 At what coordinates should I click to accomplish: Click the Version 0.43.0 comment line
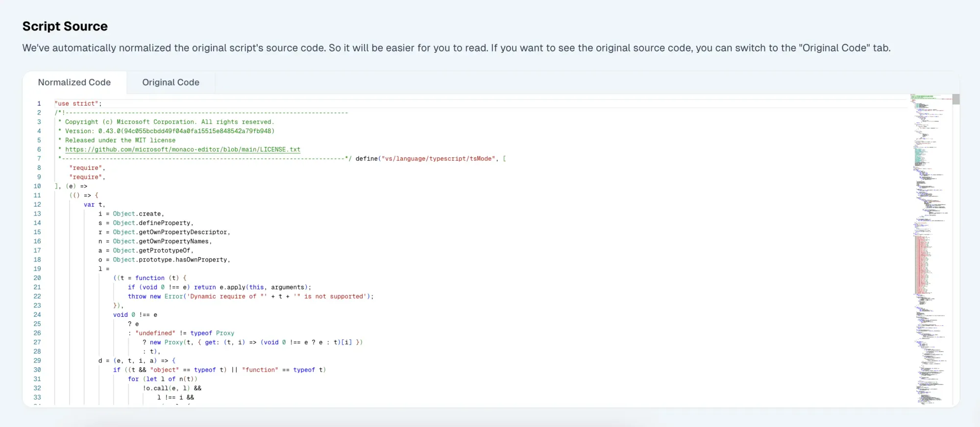[x=166, y=131]
